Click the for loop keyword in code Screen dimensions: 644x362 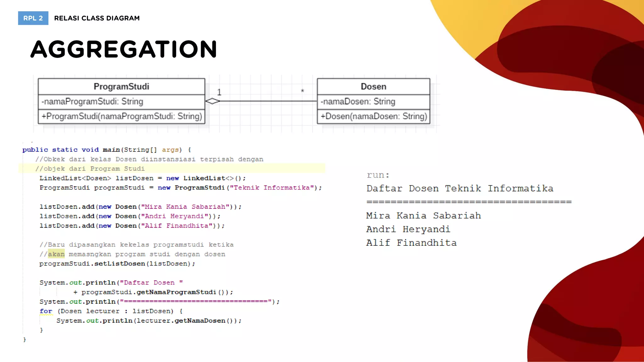coord(46,311)
